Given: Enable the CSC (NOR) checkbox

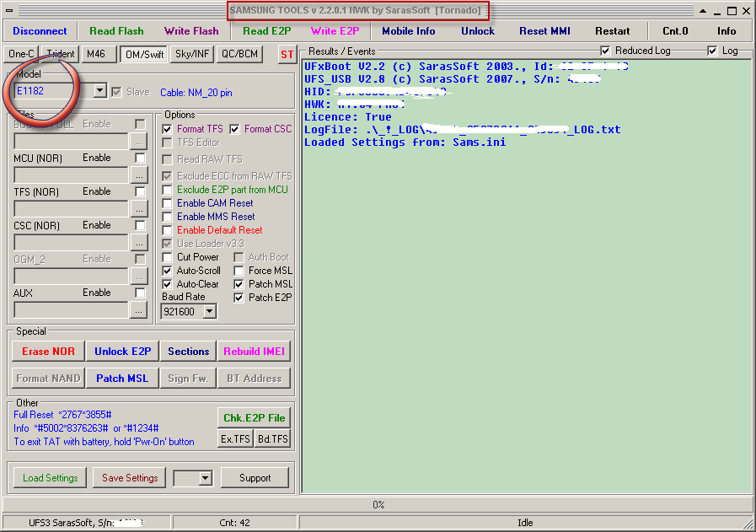Looking at the screenshot, I should pos(140,225).
